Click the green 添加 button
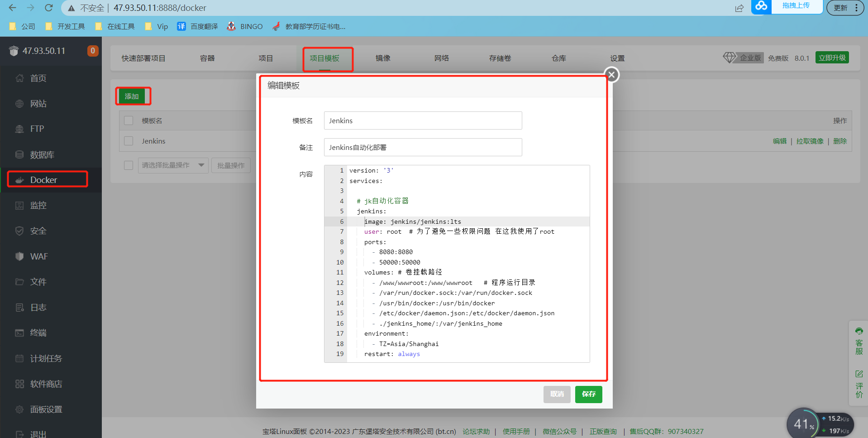Screen dimensions: 868x438 click(132, 96)
